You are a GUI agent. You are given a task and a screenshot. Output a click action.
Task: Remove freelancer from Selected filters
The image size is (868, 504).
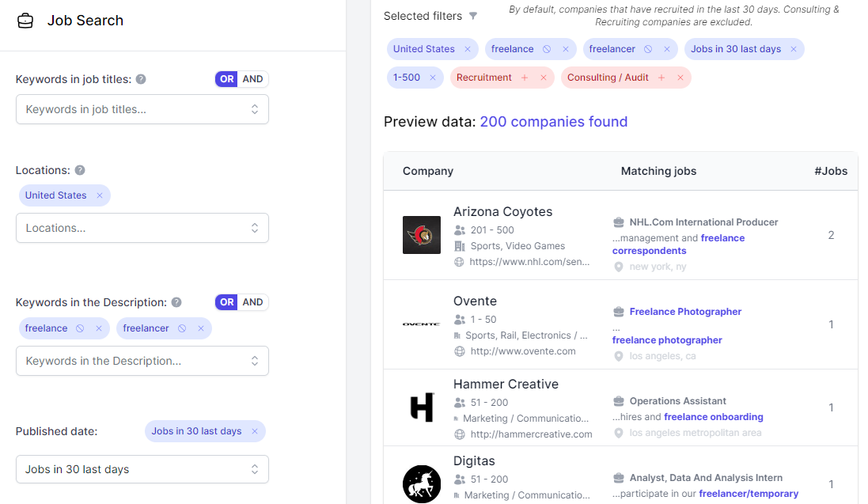(x=667, y=49)
